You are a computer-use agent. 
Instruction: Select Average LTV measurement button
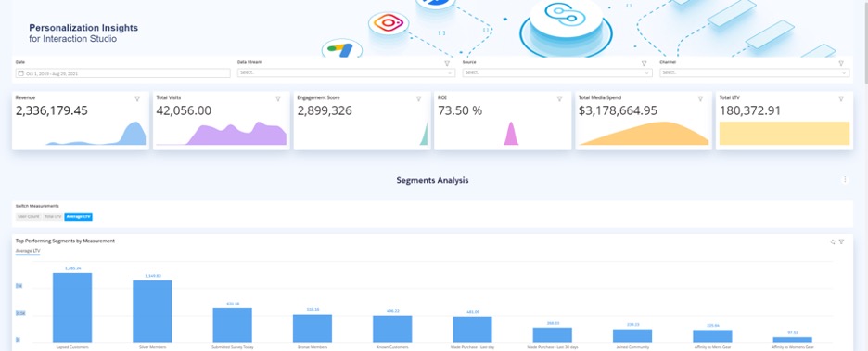pyautogui.click(x=78, y=216)
